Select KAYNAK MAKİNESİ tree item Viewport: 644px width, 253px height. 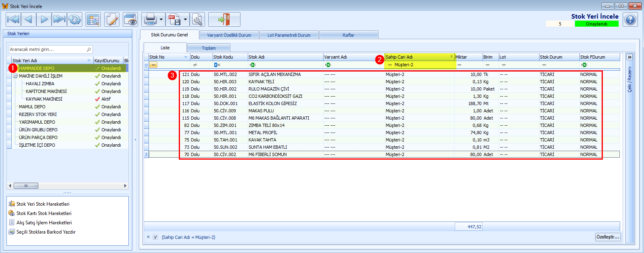[44, 99]
